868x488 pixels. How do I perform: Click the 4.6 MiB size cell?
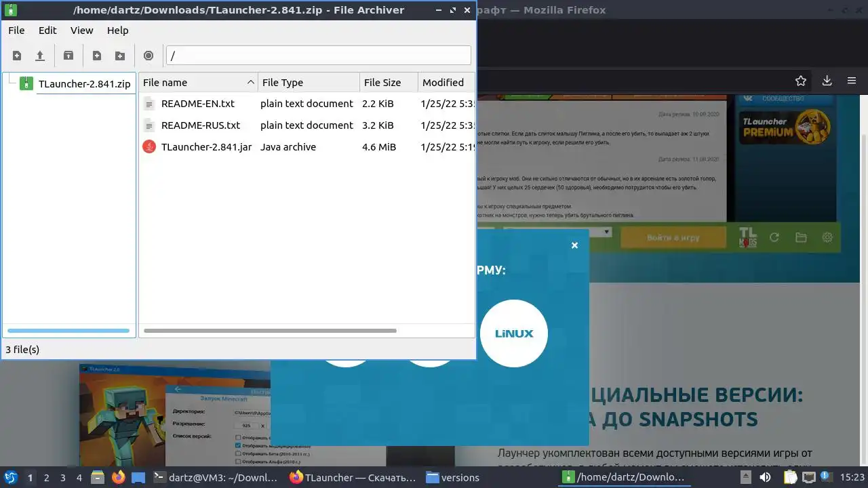tap(379, 147)
